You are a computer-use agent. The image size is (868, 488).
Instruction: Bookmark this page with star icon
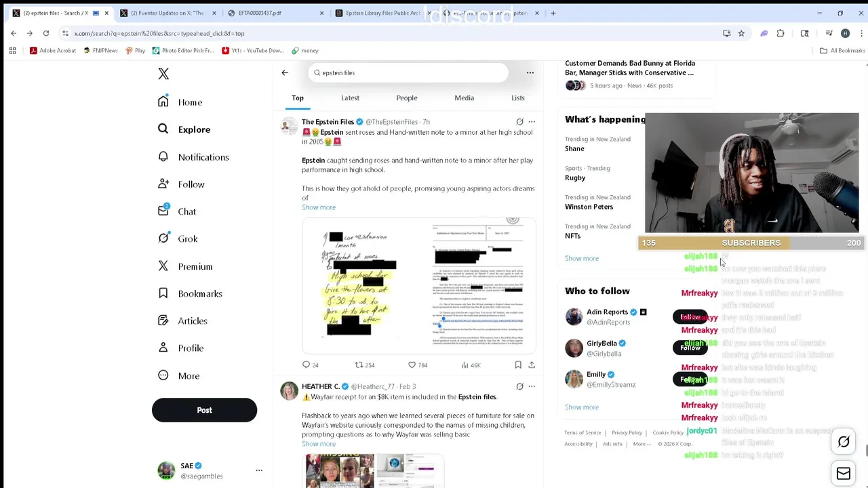tap(741, 33)
